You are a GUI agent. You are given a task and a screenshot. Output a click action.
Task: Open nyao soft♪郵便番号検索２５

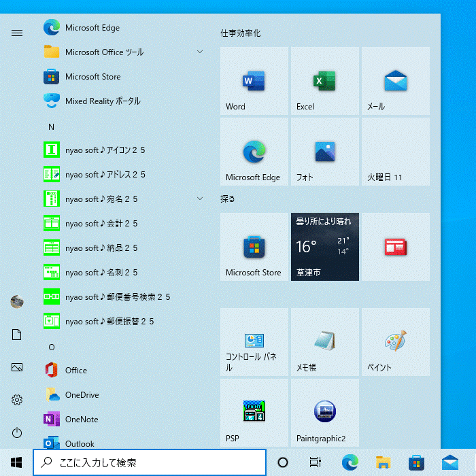(x=122, y=297)
